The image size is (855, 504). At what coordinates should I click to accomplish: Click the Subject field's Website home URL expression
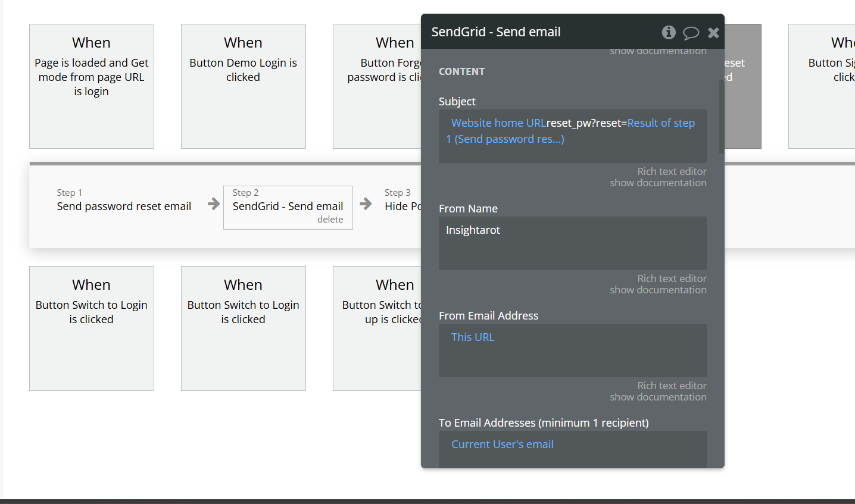tap(498, 123)
